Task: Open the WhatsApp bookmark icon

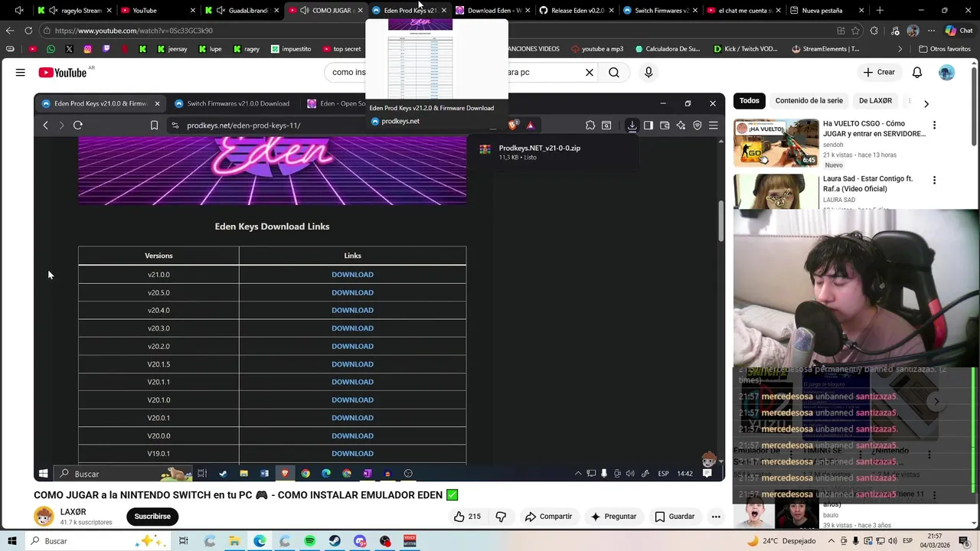Action: click(x=51, y=49)
